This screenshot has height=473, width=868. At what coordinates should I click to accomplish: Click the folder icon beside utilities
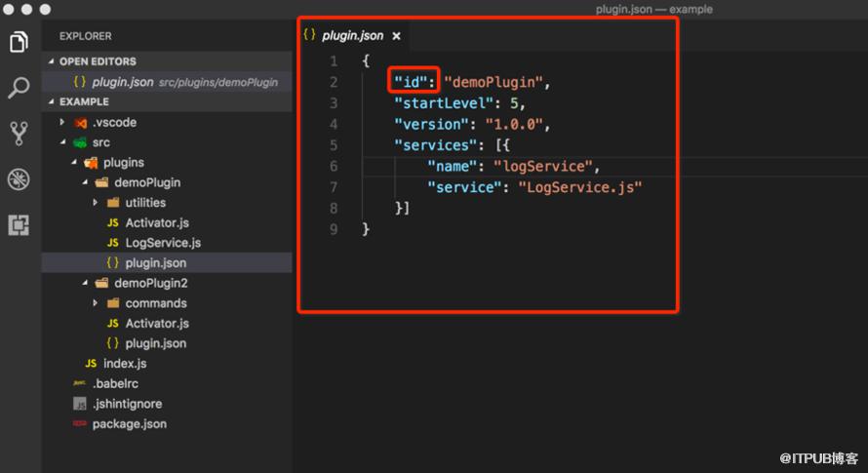(113, 203)
